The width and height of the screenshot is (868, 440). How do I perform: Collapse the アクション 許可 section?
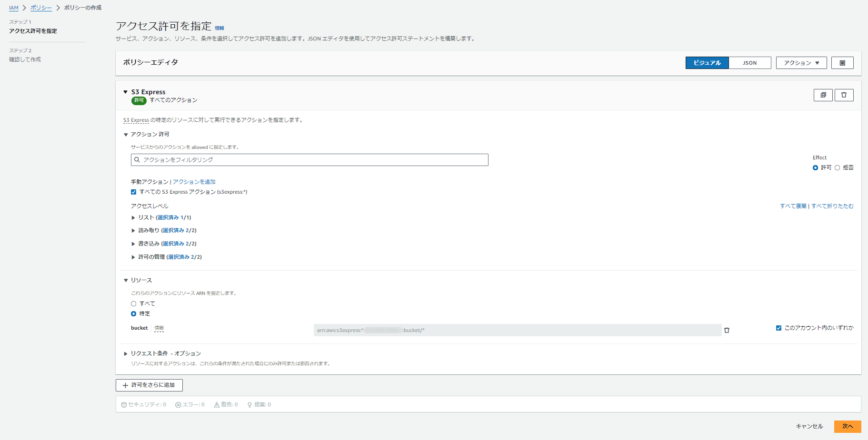coord(126,135)
